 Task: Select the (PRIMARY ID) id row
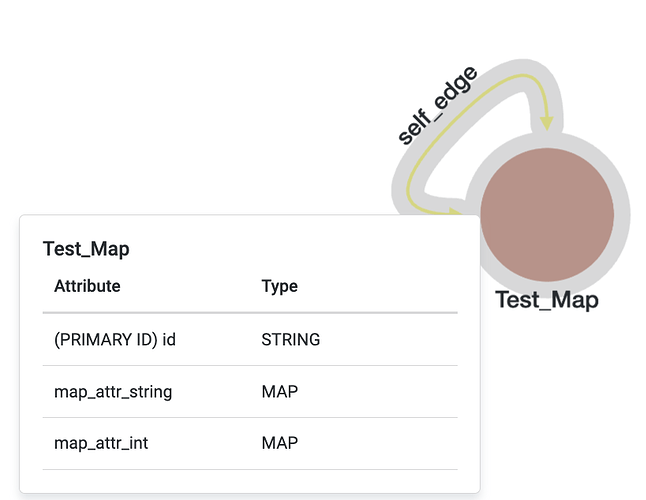pos(250,339)
